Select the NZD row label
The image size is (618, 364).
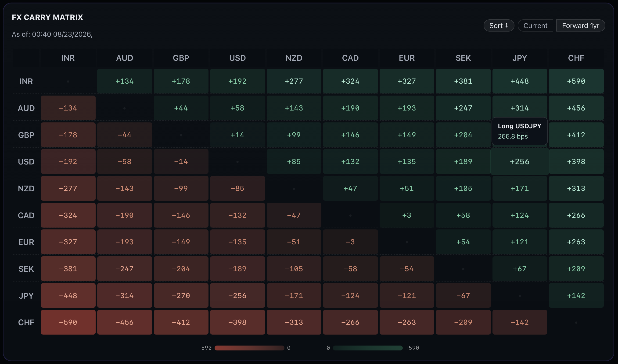click(x=26, y=188)
